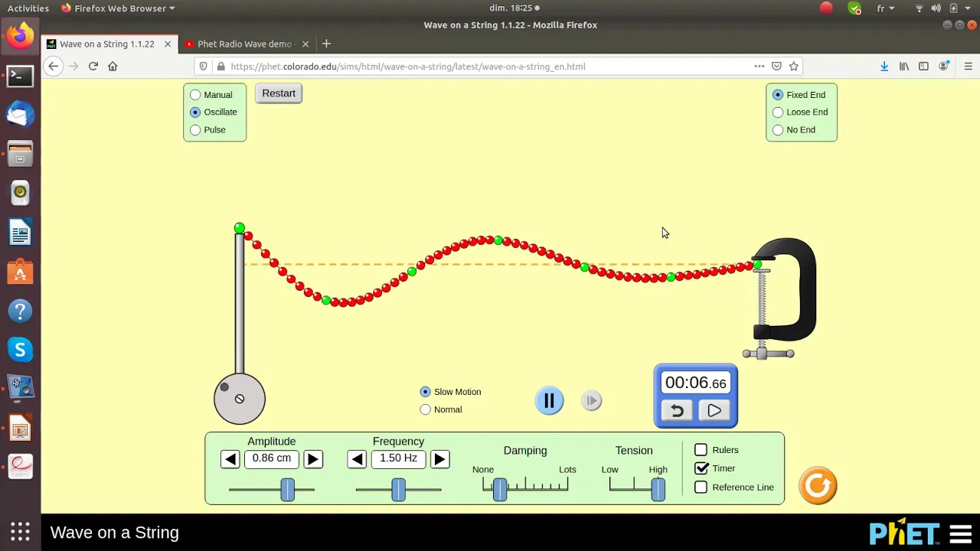This screenshot has height=551, width=980.
Task: Show site security shield info
Action: click(x=203, y=67)
